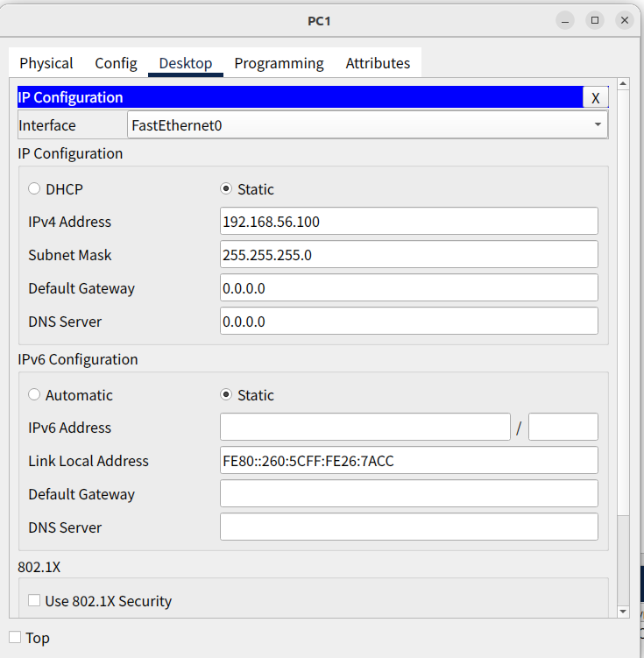This screenshot has width=644, height=658.
Task: Click the IPv6 prefix length field
Action: 563,427
